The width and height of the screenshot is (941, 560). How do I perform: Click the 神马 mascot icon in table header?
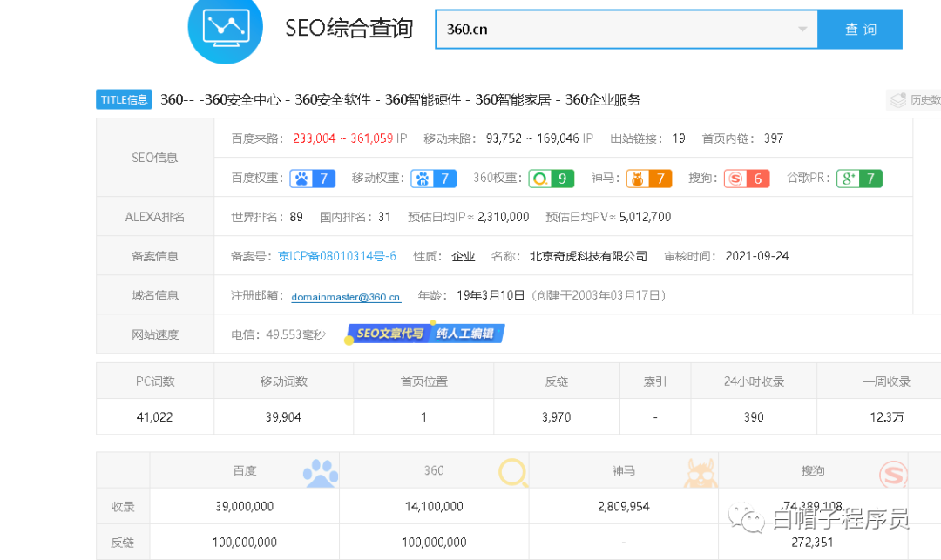pos(701,473)
